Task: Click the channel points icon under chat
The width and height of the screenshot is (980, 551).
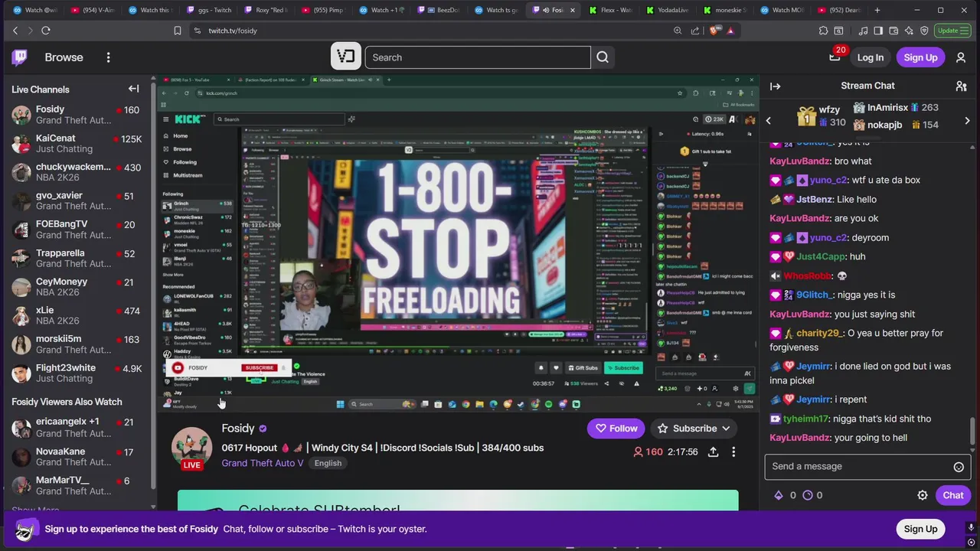Action: click(x=807, y=495)
